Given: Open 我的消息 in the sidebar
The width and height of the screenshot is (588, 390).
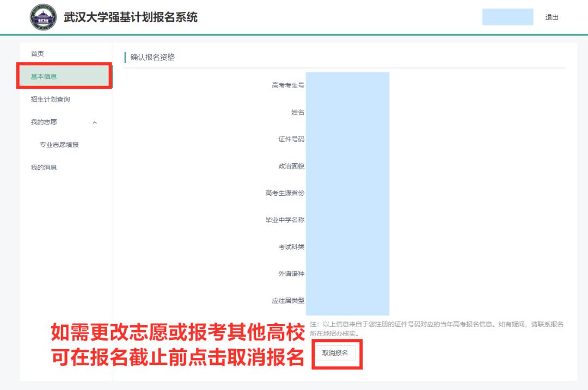Looking at the screenshot, I should 44,168.
